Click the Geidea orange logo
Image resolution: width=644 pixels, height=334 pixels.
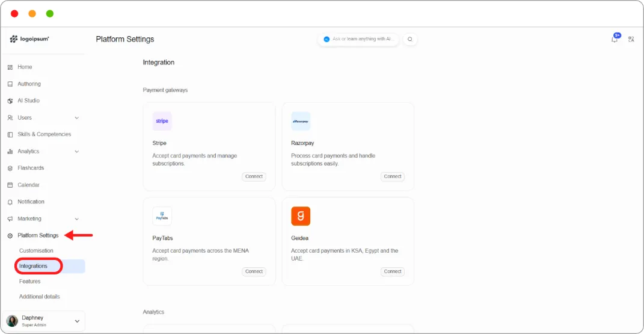point(301,215)
